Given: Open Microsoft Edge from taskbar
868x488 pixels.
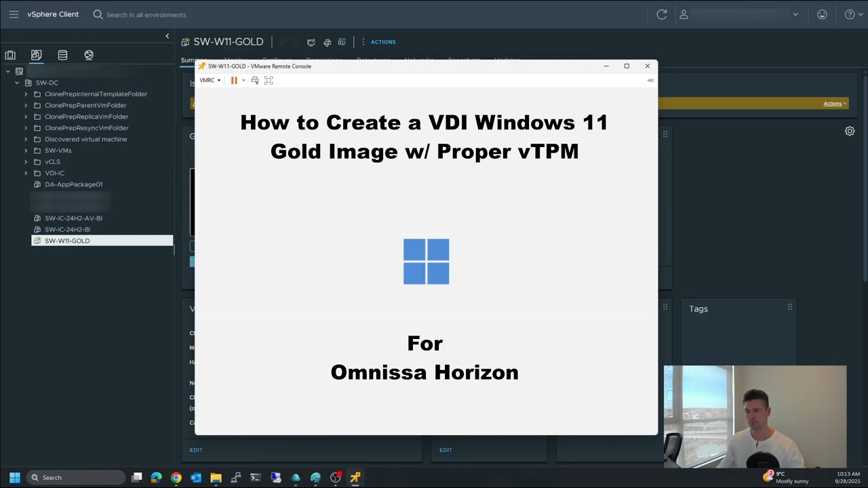Looking at the screenshot, I should click(157, 477).
